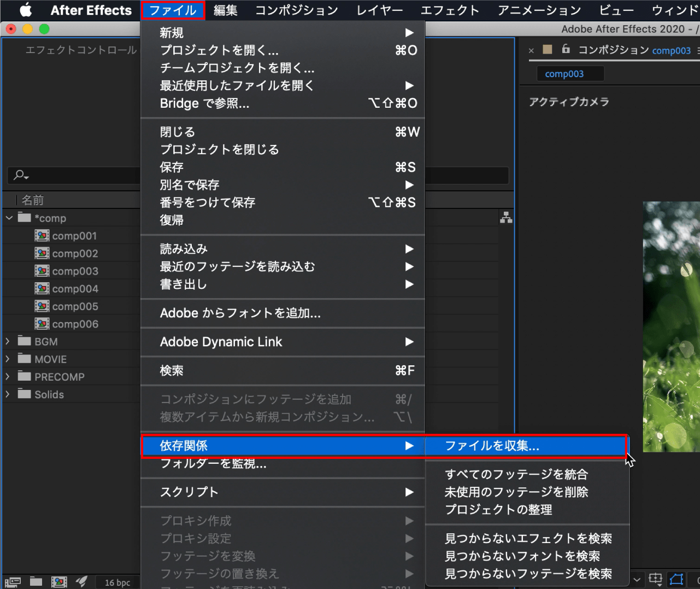Click the comp004 composition icon
Viewport: 700px width, 589px height.
tap(42, 288)
